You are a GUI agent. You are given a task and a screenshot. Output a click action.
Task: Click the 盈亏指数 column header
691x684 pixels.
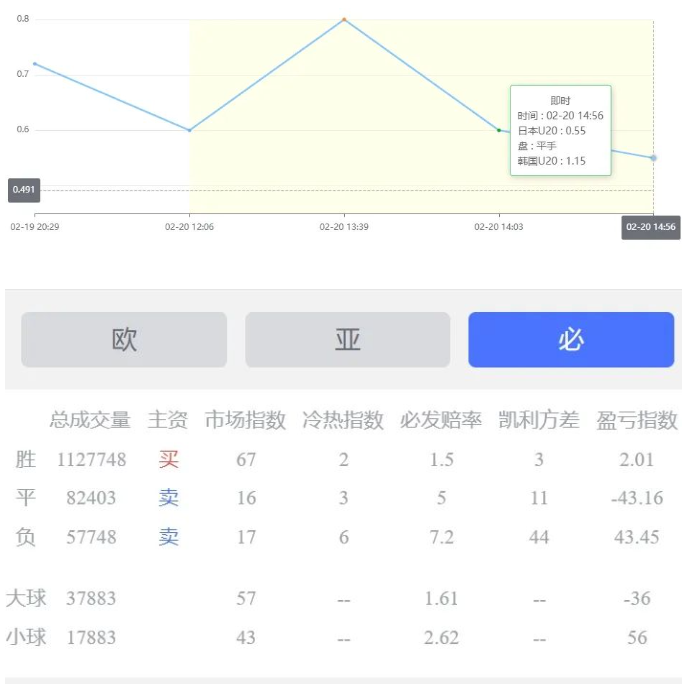(x=637, y=420)
